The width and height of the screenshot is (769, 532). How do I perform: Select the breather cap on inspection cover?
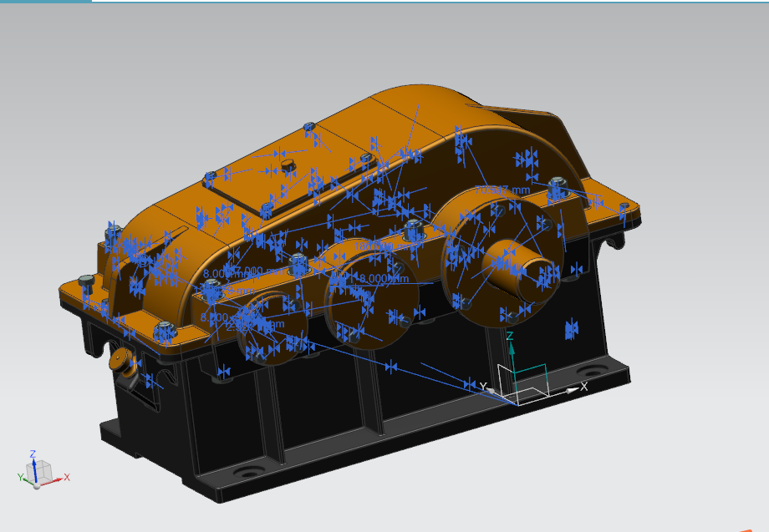coord(288,166)
